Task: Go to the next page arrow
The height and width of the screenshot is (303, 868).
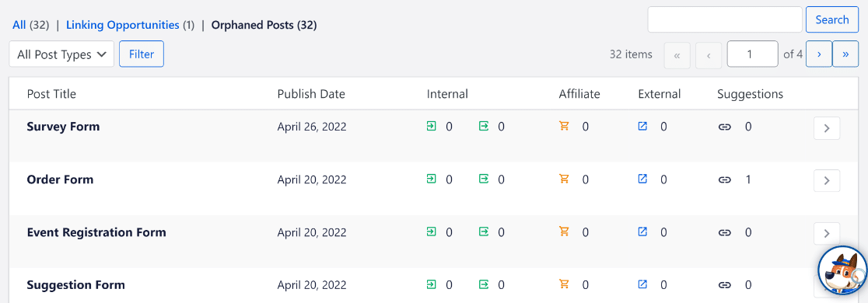Action: (819, 54)
